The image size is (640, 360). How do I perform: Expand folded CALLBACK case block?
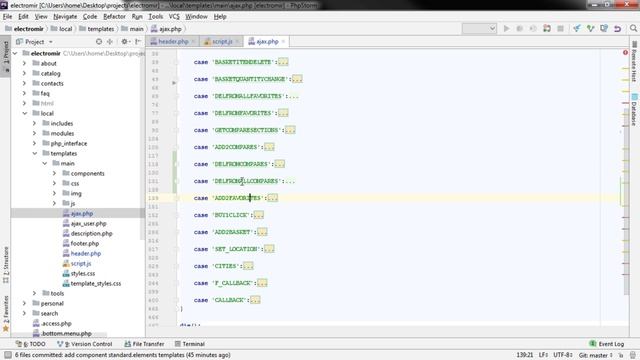[255, 300]
